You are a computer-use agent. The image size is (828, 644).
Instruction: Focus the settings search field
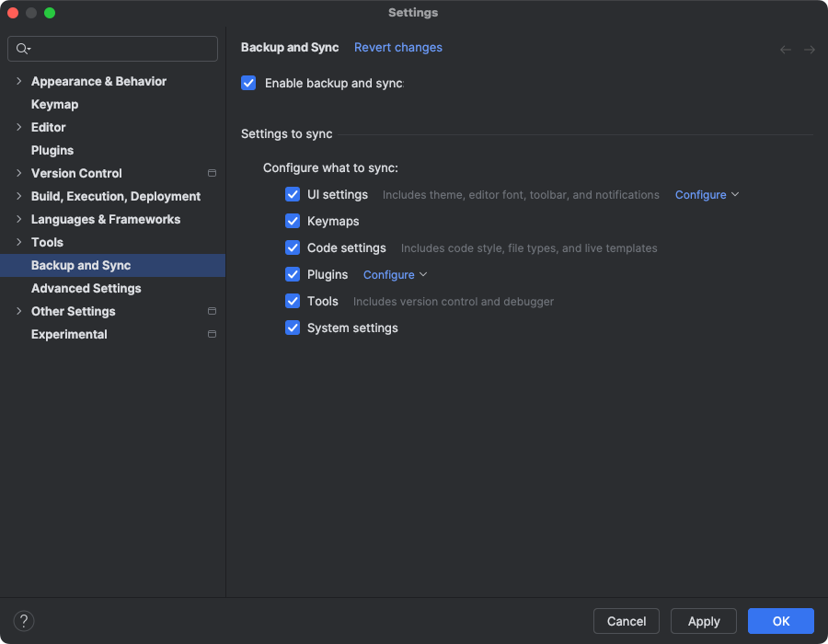pos(120,49)
